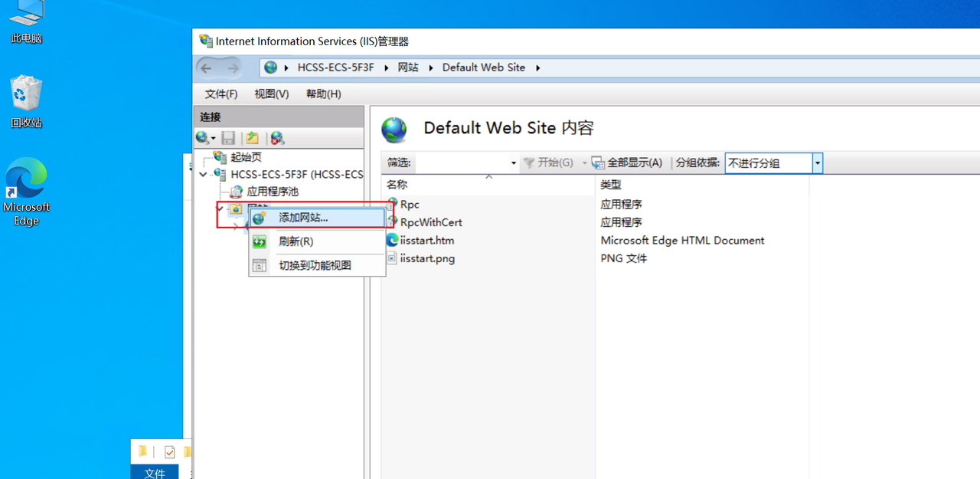Open the 筛选 filter dropdown arrow
The height and width of the screenshot is (479, 980).
tap(514, 162)
